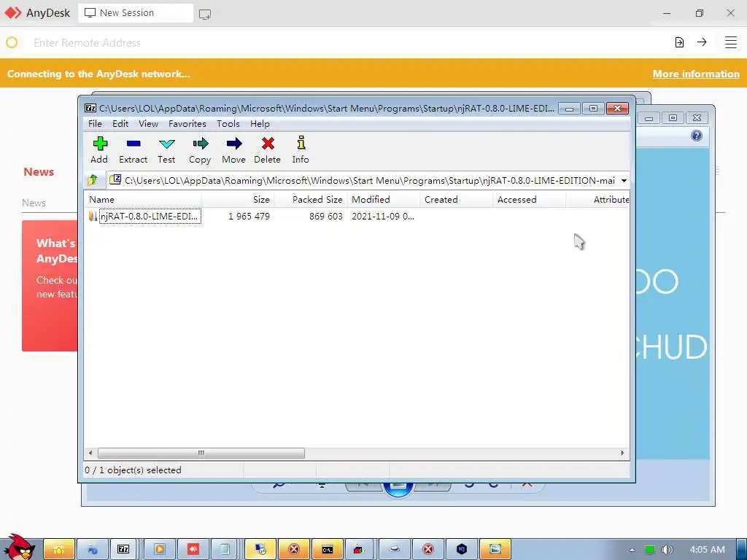Open the notepad taskbar icon
The height and width of the screenshot is (560, 747).
click(x=225, y=549)
